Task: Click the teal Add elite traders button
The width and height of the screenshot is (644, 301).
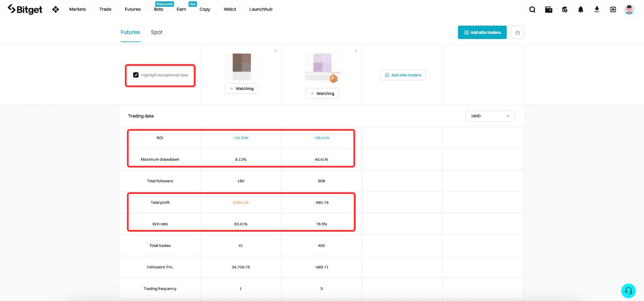Action: [482, 33]
